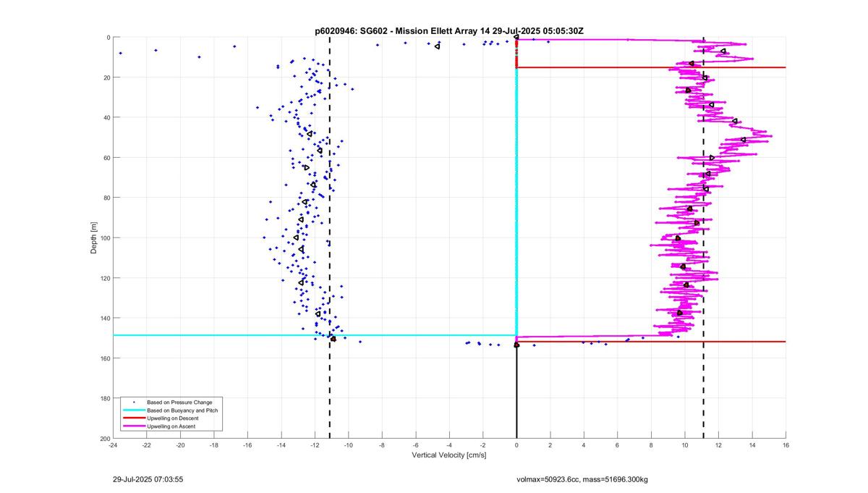Viewport: 868px width, 493px height.
Task: Click x-axis tick label '-4'
Action: click(449, 446)
